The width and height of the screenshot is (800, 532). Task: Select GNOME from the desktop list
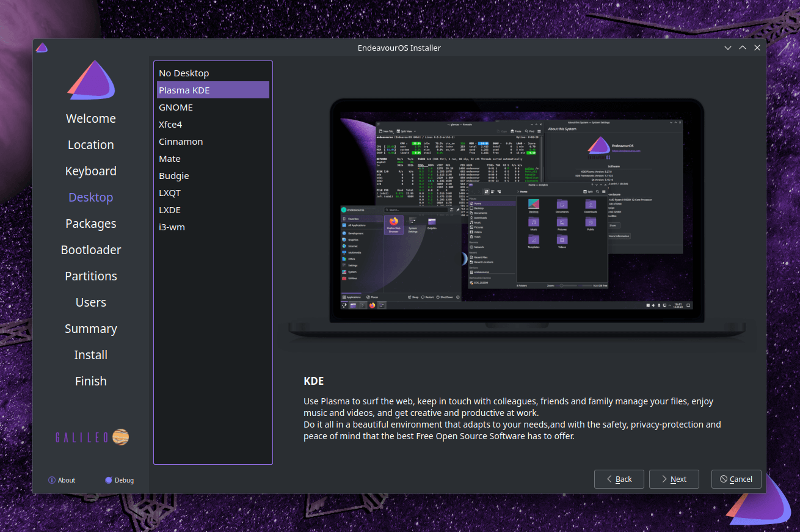pyautogui.click(x=176, y=107)
